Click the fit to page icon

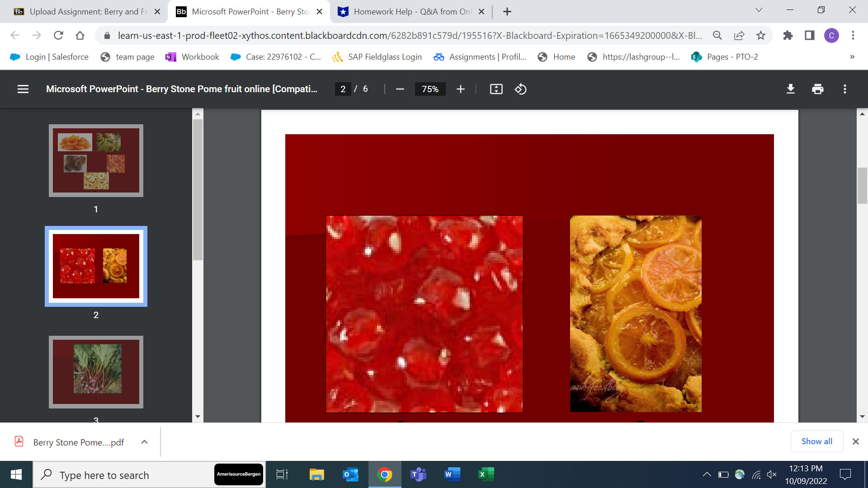(x=496, y=89)
